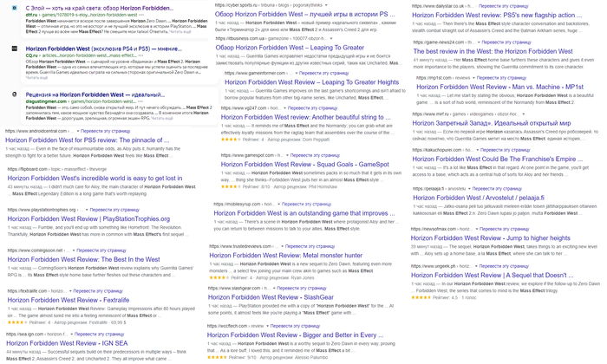Open 'Squad Goals - GameSpot' review link

click(304, 165)
